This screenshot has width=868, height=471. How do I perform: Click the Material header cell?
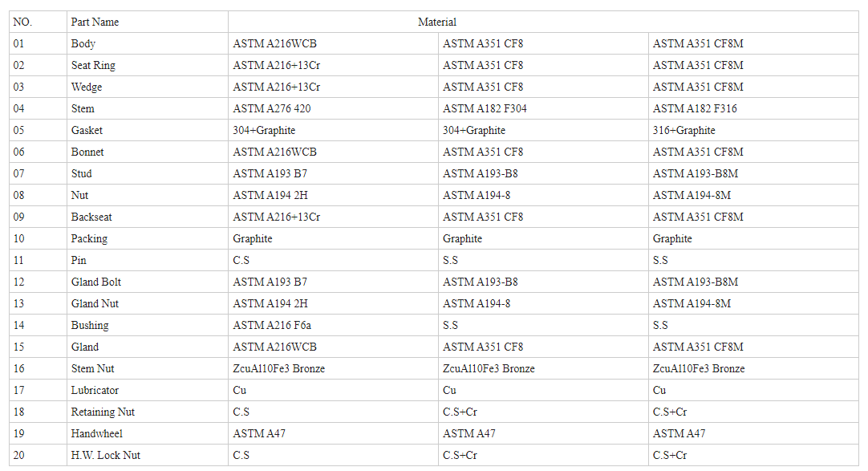[543, 22]
